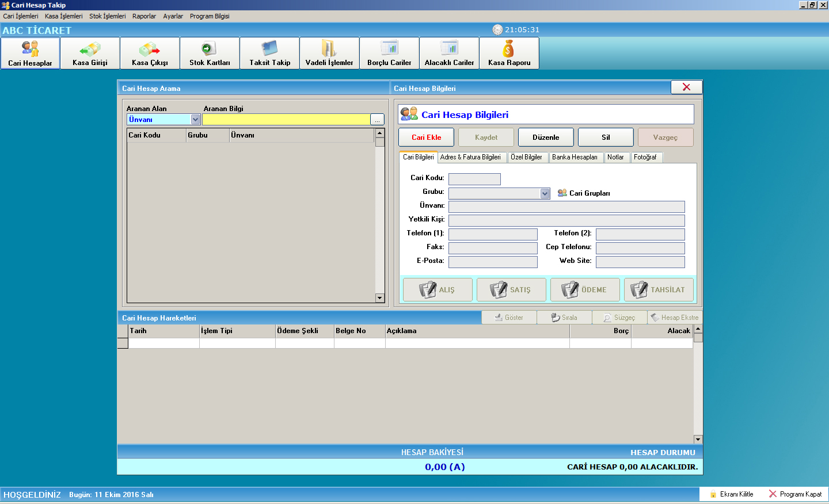Click the ALIŞ transaction button
Screen dimensions: 829x504
[x=438, y=289]
